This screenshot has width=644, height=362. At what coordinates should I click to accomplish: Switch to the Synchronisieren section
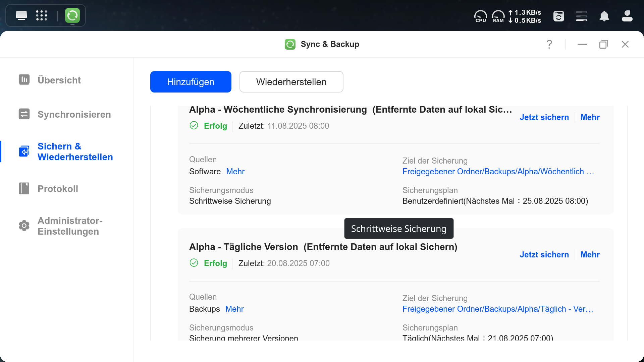tap(74, 114)
